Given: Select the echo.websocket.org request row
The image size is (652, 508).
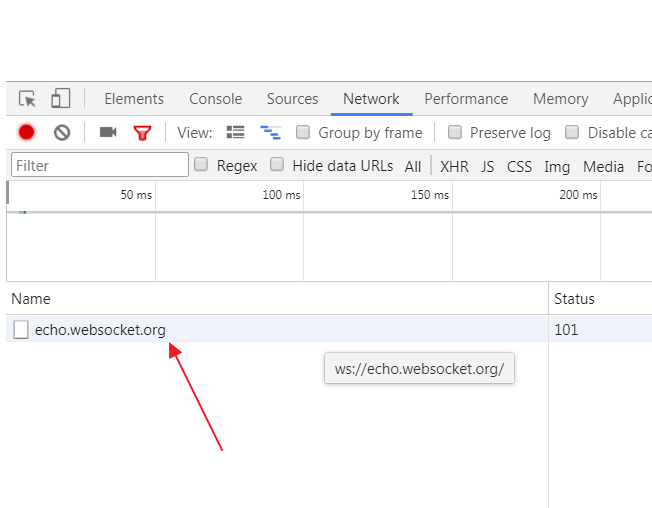Looking at the screenshot, I should 277,330.
